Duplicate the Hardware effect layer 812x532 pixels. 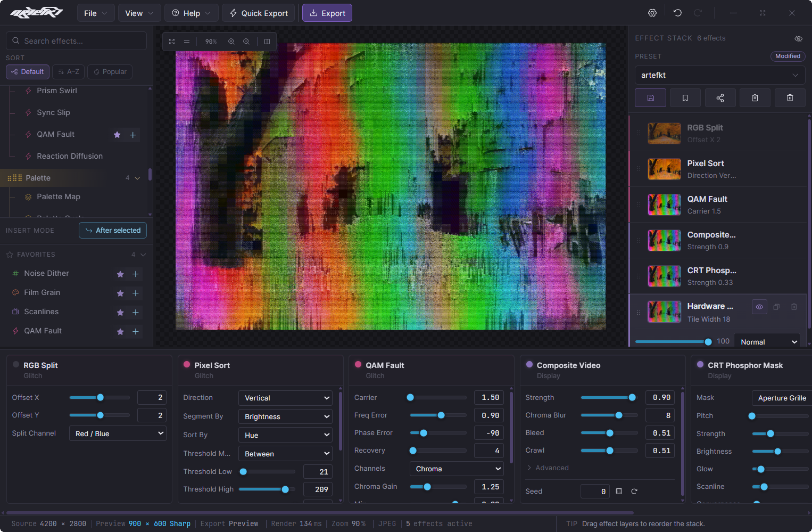click(777, 307)
